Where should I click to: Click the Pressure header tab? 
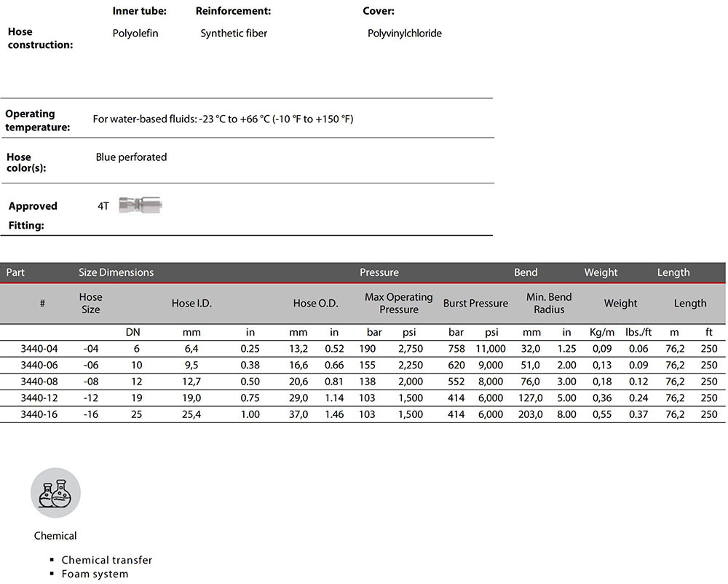(379, 272)
